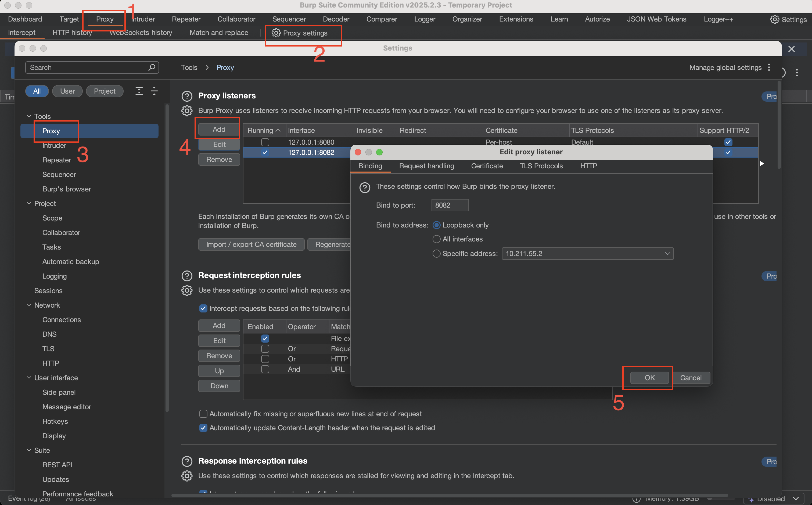The width and height of the screenshot is (812, 505).
Task: Open the main Settings gear at top right
Action: coord(774,19)
